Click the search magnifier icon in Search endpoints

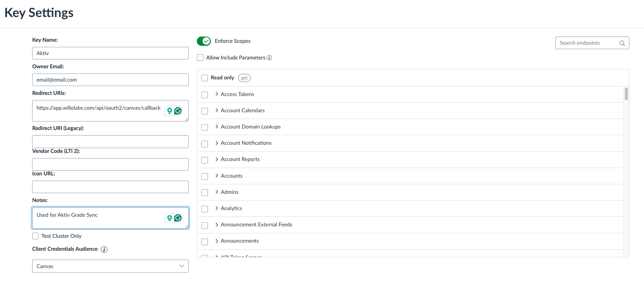622,43
